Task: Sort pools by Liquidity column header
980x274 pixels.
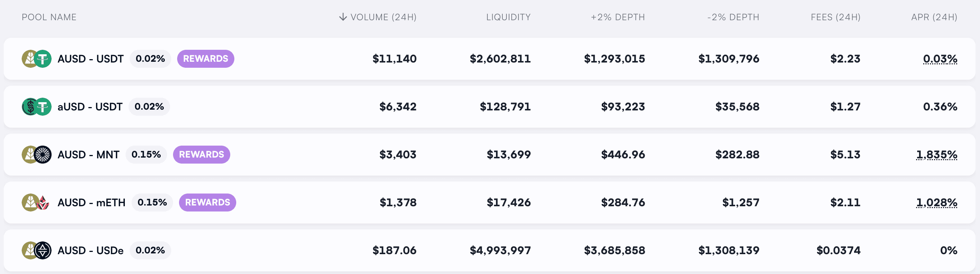Action: (508, 17)
